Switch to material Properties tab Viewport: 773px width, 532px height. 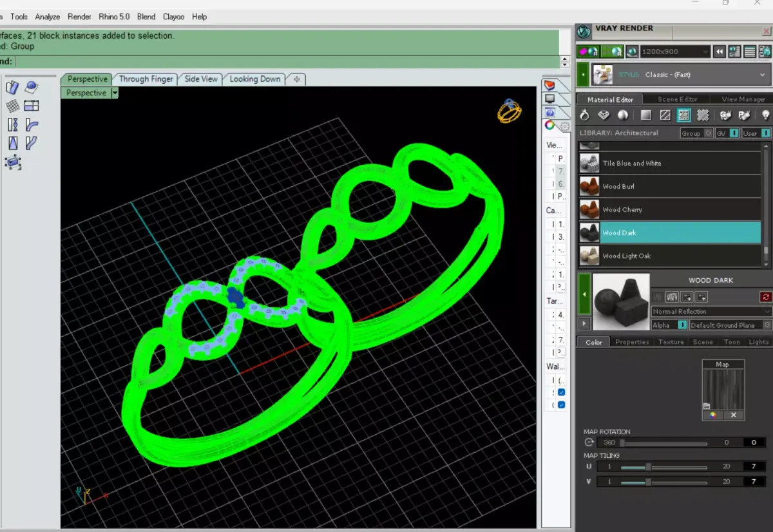632,342
